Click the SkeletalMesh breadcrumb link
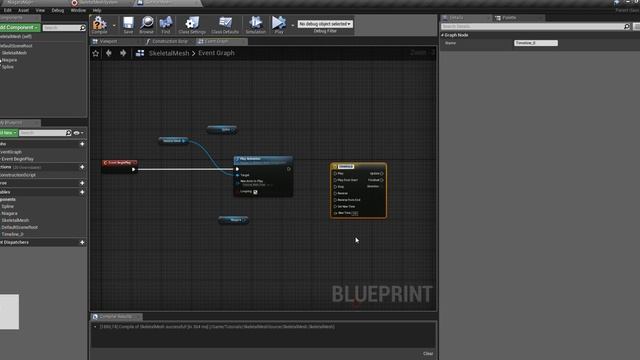640x360 pixels. 169,53
